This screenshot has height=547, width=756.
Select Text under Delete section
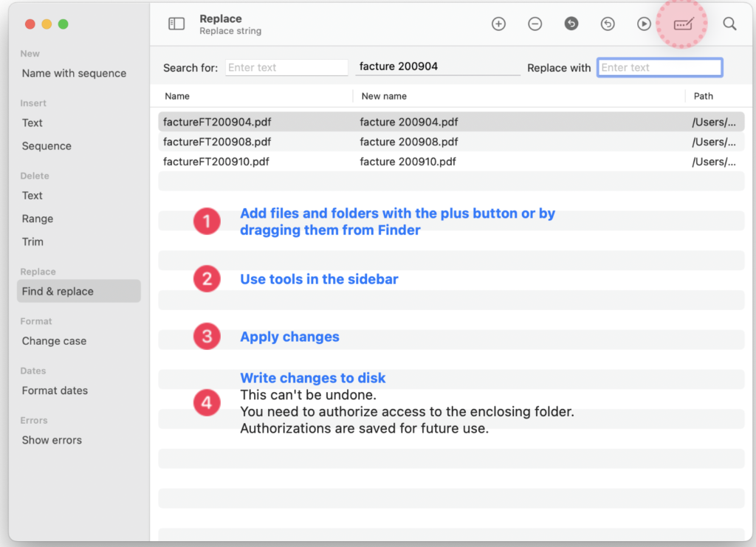click(x=32, y=196)
